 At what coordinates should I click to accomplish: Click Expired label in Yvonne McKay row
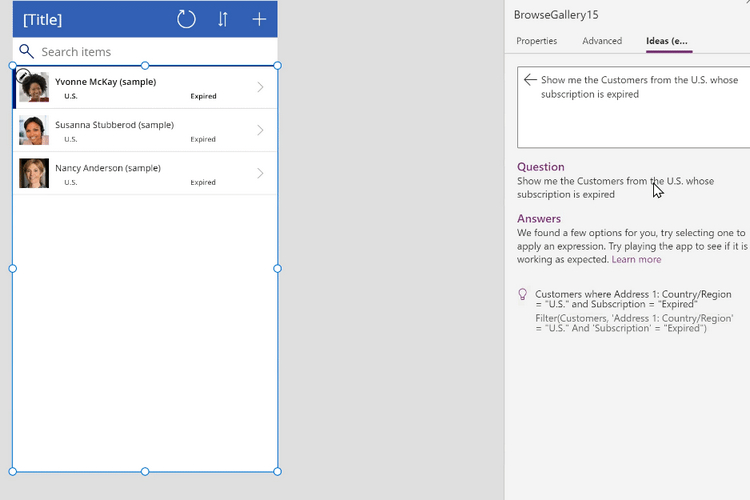tap(203, 96)
